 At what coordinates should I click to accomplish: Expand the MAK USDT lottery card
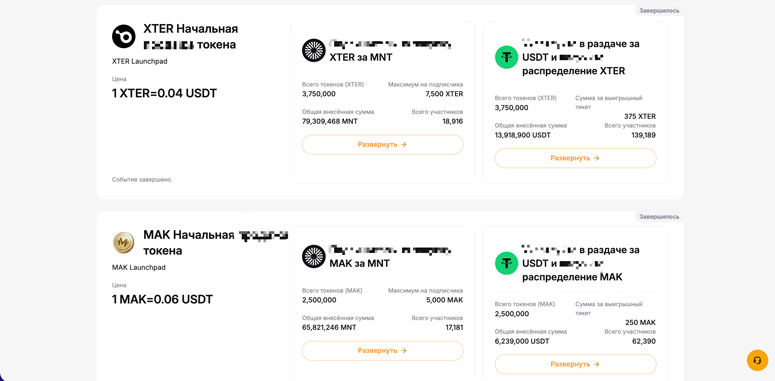pyautogui.click(x=575, y=364)
